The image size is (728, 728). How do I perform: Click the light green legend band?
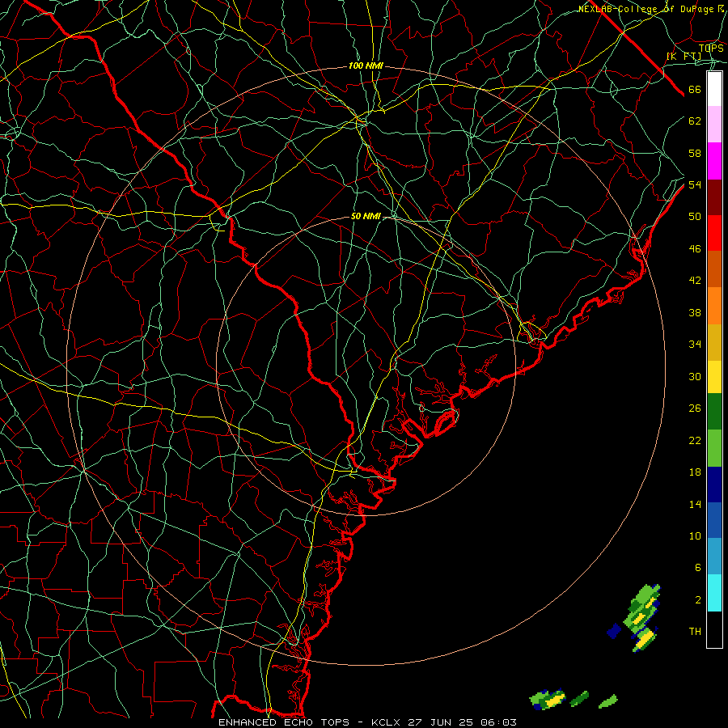[x=714, y=448]
